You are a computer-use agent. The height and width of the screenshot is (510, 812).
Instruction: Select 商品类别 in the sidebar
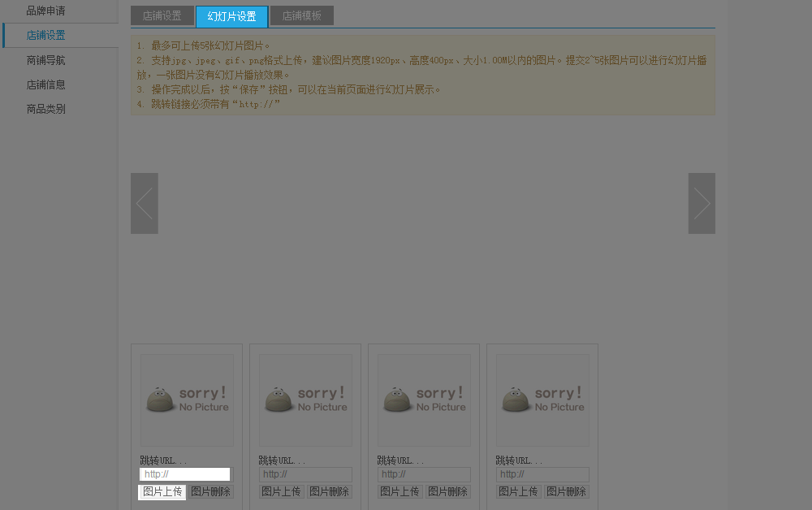click(x=45, y=109)
